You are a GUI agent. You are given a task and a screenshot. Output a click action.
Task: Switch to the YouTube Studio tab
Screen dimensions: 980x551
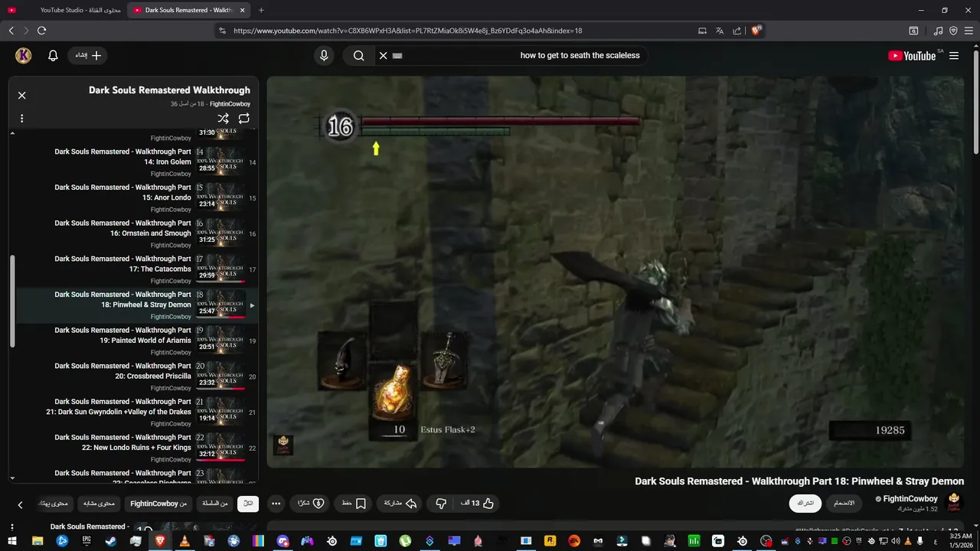64,10
